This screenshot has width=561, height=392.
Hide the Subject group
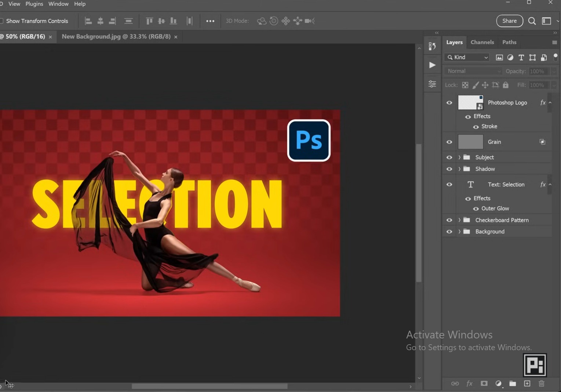point(449,157)
